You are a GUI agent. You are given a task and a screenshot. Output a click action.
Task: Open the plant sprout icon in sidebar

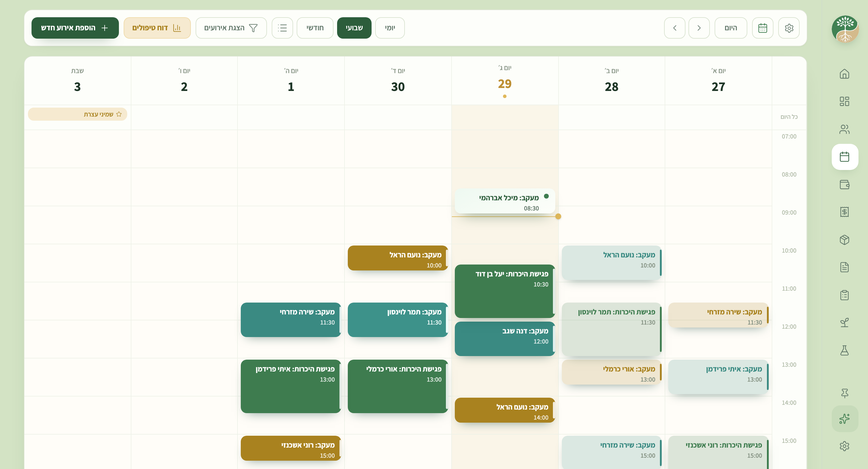point(845,323)
